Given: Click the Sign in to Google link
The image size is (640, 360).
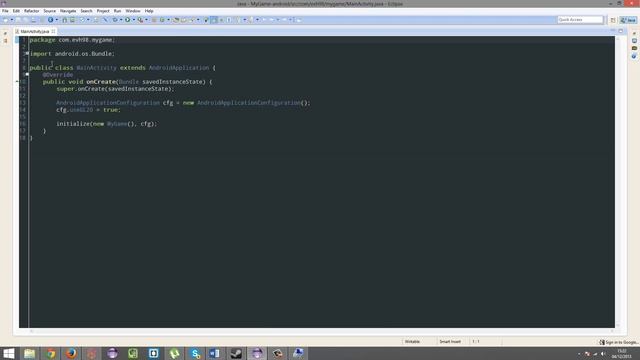Looking at the screenshot, I should tap(619, 342).
